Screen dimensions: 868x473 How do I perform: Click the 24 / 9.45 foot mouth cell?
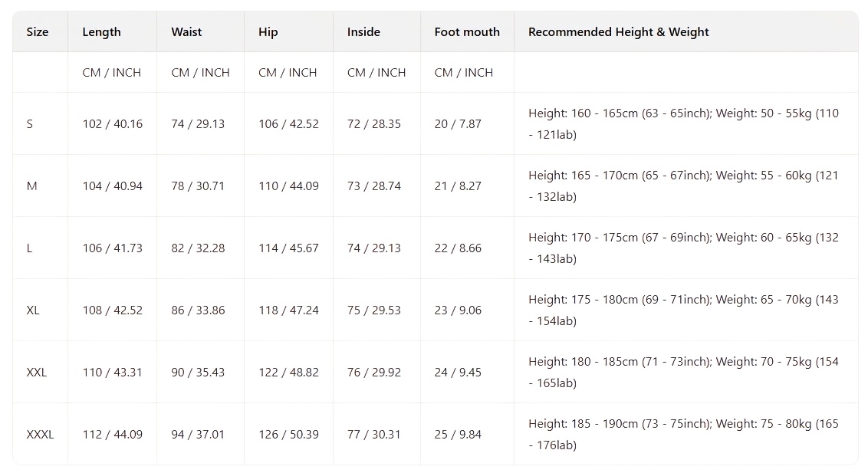click(x=458, y=373)
